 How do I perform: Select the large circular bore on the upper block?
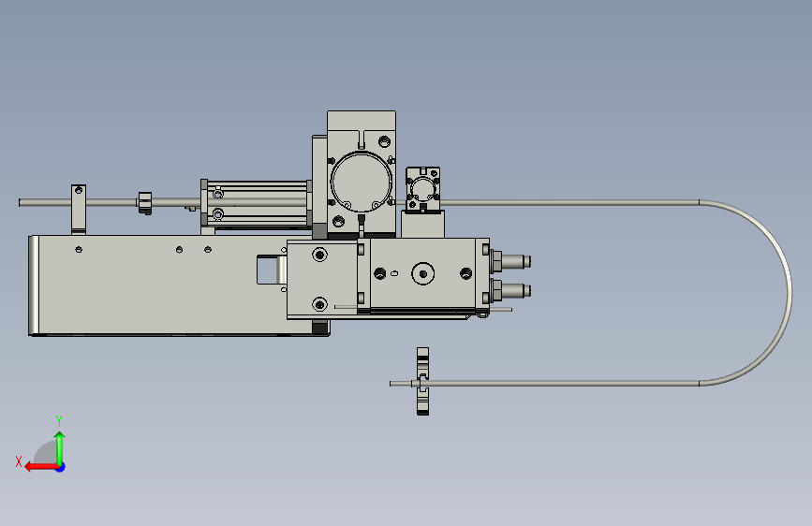[x=362, y=182]
